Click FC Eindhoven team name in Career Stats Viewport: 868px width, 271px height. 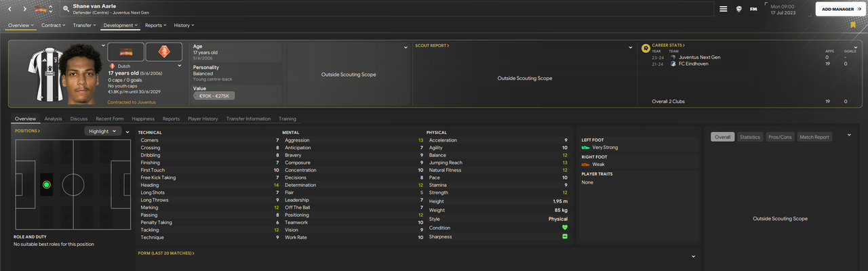(x=694, y=64)
